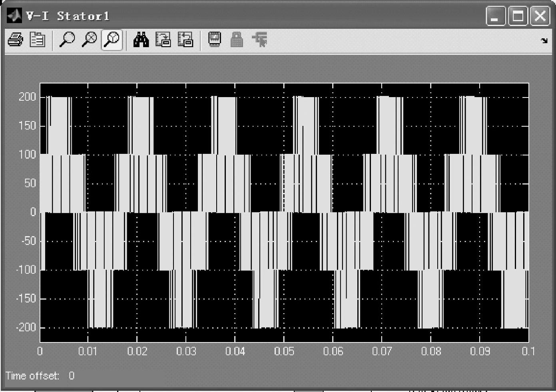Click the padlock axes selection icon
This screenshot has width=556, height=392.
(x=237, y=40)
